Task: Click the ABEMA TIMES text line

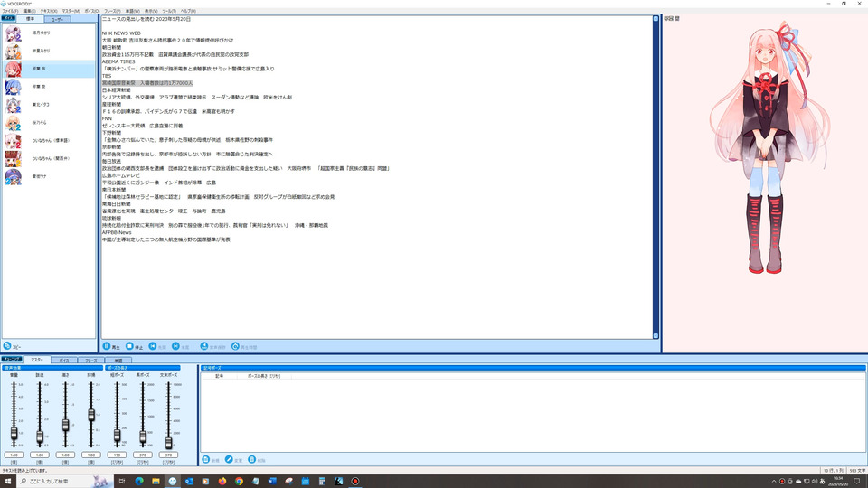Action: 118,61
